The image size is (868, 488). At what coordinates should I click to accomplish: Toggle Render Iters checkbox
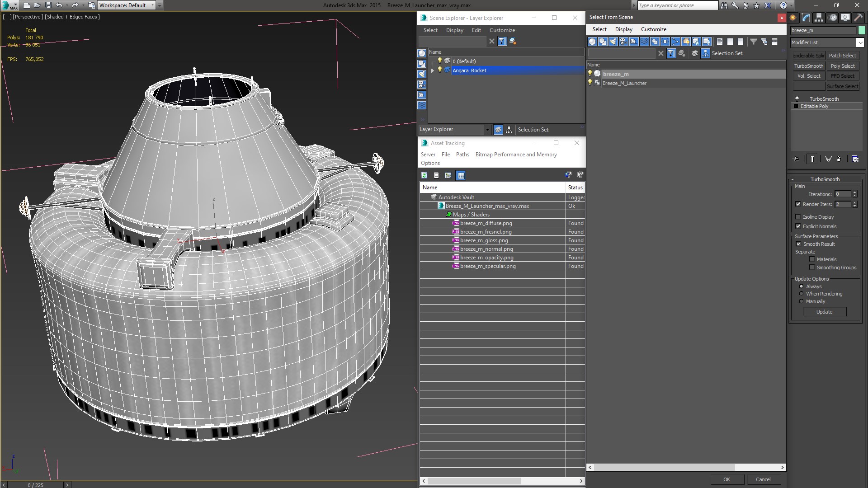(798, 204)
